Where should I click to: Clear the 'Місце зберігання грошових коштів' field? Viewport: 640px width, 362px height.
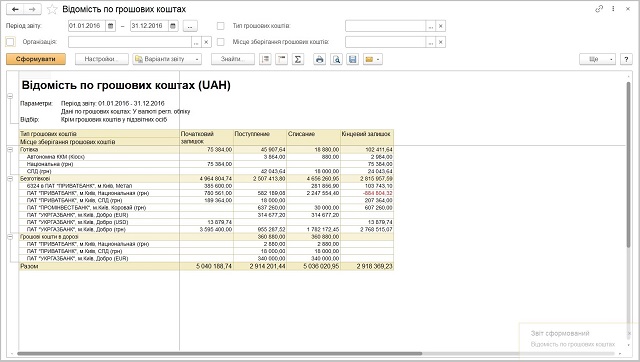click(x=441, y=42)
